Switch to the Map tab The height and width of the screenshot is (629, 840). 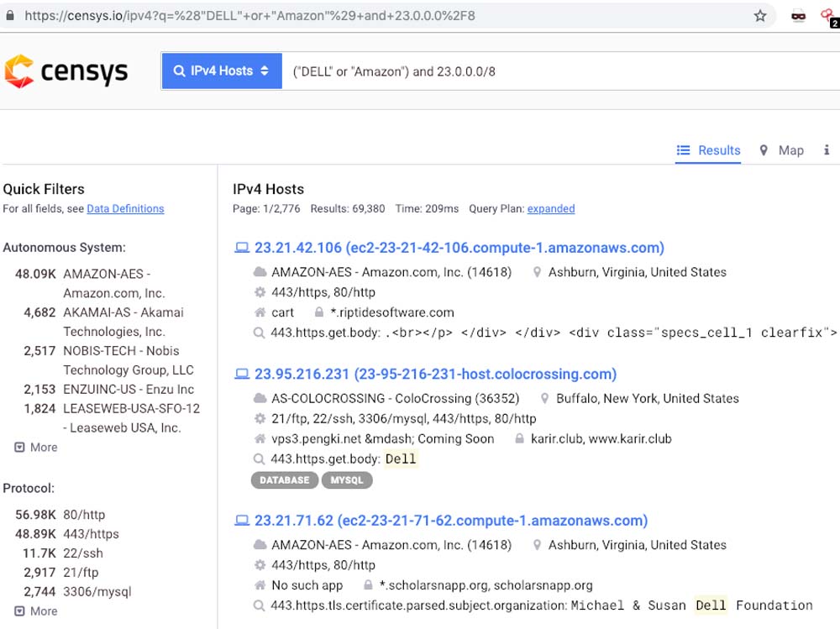[x=781, y=150]
